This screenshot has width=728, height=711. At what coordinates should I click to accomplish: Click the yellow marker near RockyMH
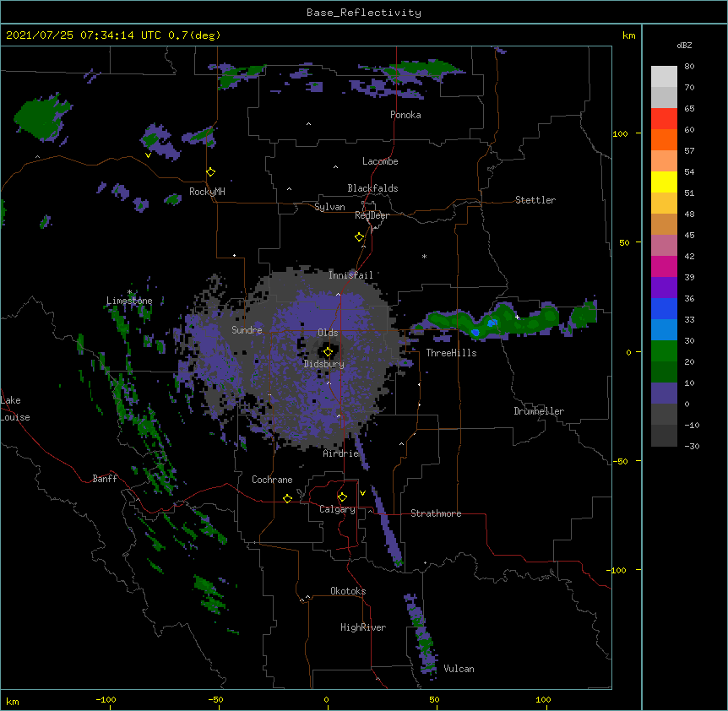(210, 172)
